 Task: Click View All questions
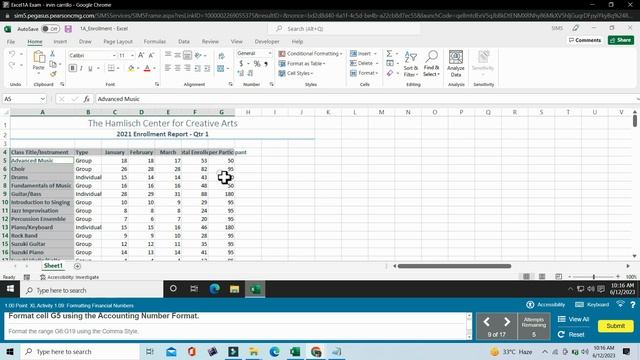tap(573, 319)
